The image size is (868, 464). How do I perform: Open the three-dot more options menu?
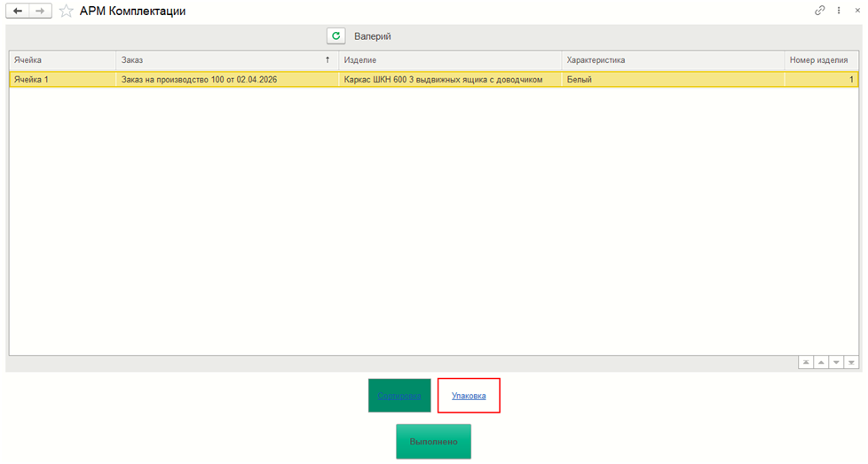click(x=840, y=11)
